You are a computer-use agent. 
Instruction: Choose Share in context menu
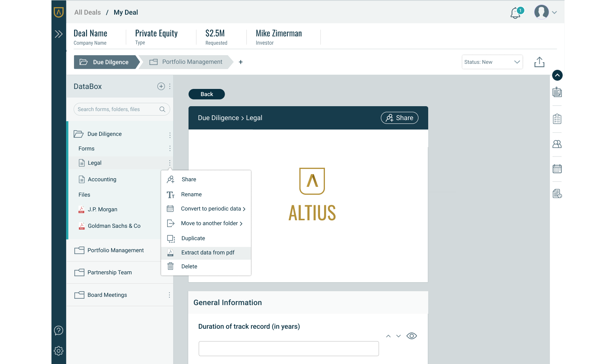click(x=206, y=179)
